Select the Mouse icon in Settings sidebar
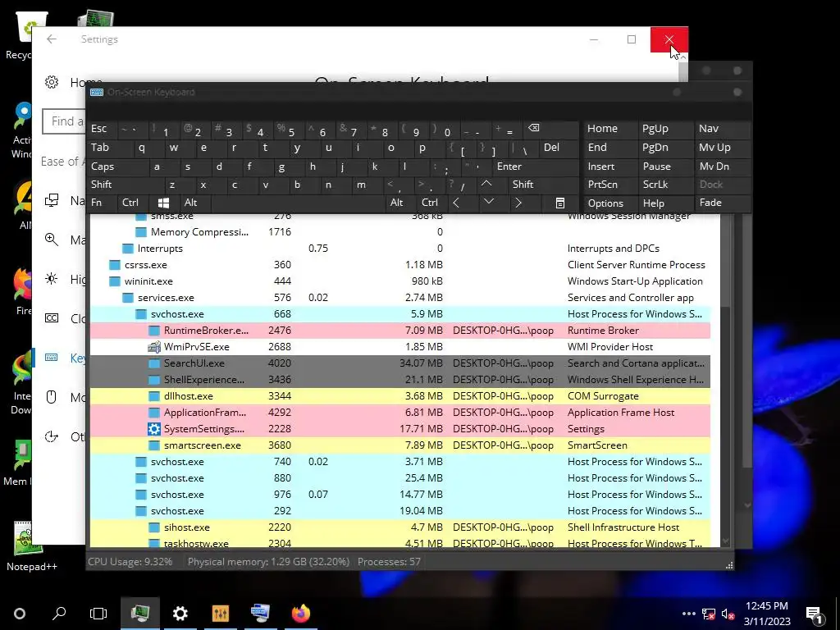 tap(52, 397)
